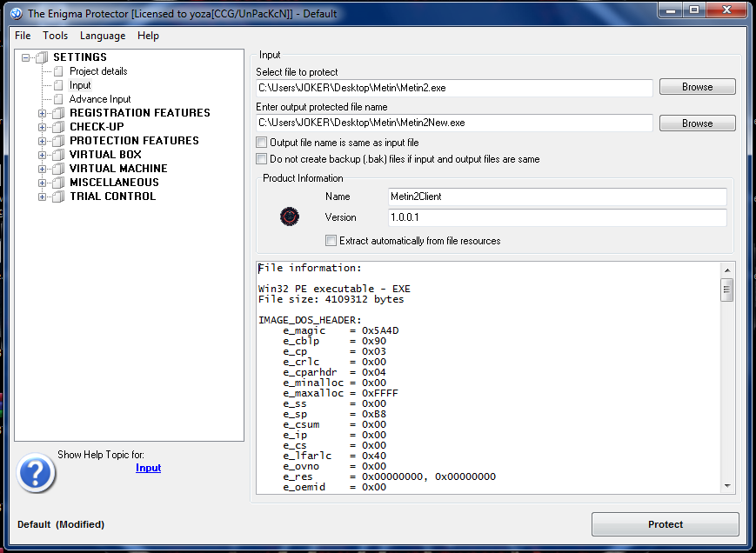The image size is (756, 553).
Task: Collapse the SETTINGS tree root
Action: pyautogui.click(x=25, y=57)
